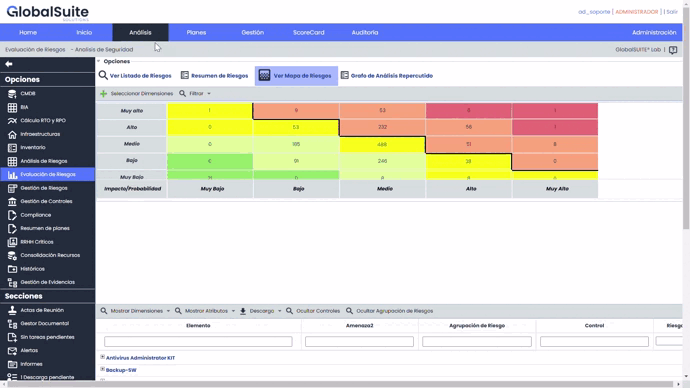Open Alertas envelope icon in Secciones

pyautogui.click(x=12, y=351)
